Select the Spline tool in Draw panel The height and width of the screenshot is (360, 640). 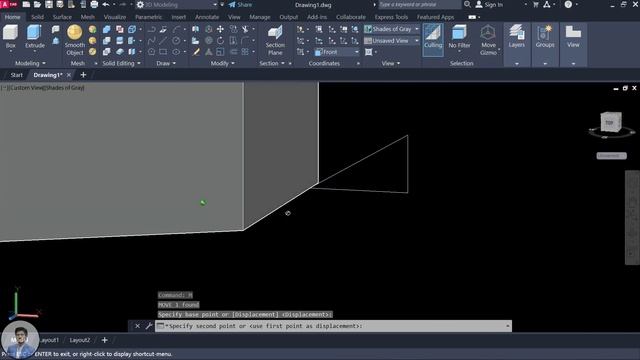click(x=151, y=40)
